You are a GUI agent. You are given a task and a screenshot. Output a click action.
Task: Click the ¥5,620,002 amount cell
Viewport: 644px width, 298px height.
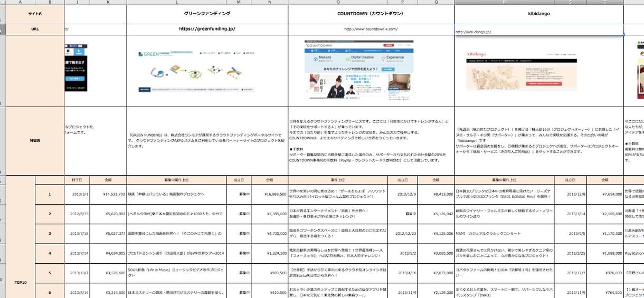108,214
